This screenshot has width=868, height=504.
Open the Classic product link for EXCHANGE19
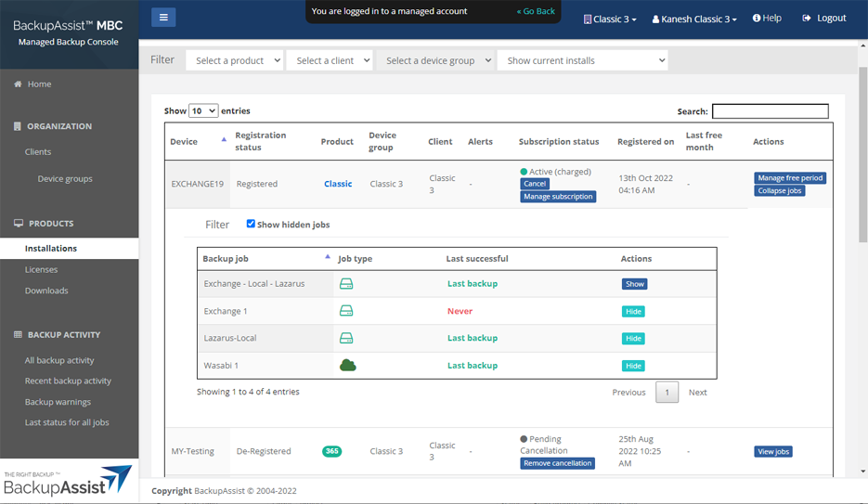point(338,184)
